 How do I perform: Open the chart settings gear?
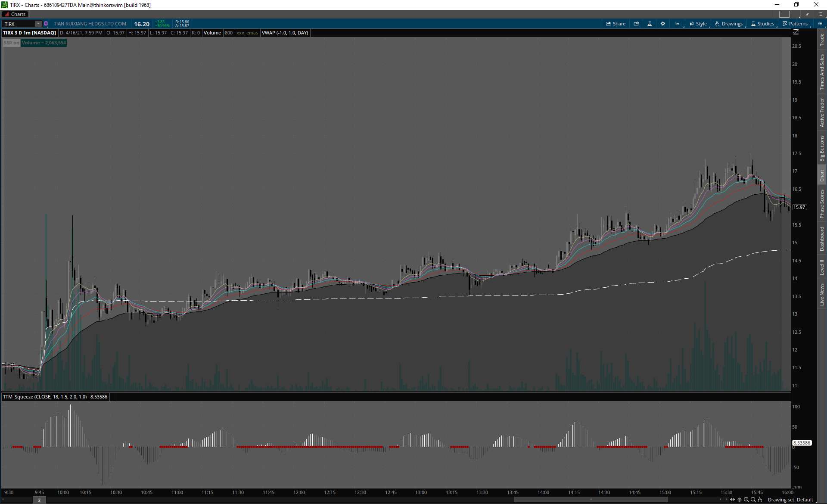(663, 24)
